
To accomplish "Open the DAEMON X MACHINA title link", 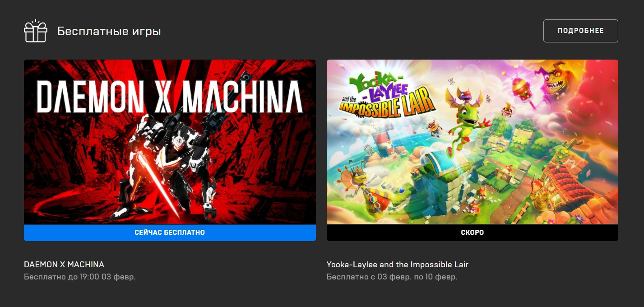I will coord(64,265).
